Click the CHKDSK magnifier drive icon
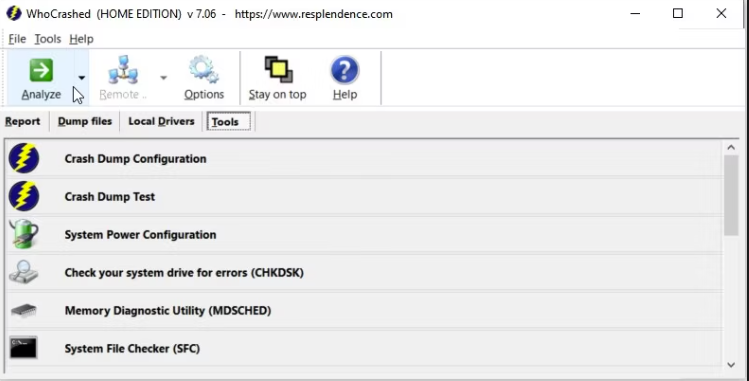Image resolution: width=749 pixels, height=381 pixels. pos(24,272)
